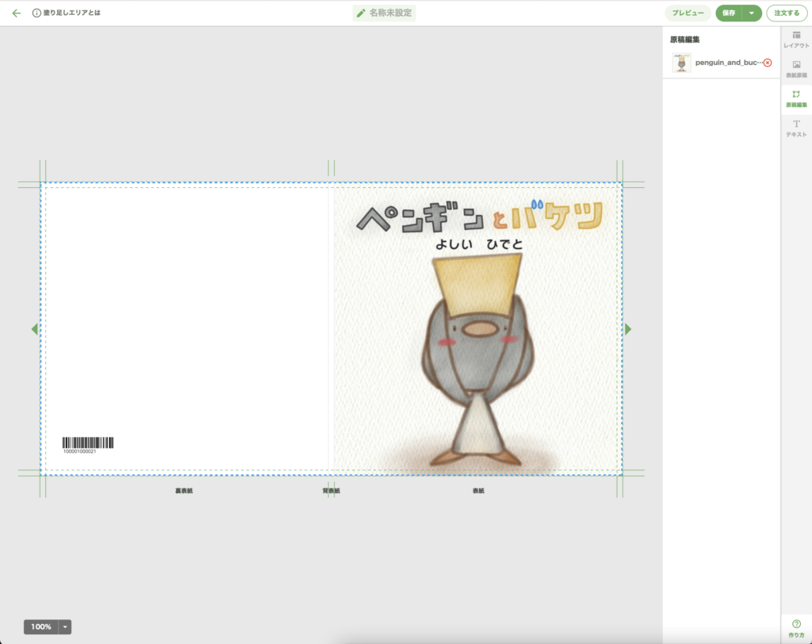Select the penguin_and_buc thumbnail in the list
Viewport: 812px width, 644px height.
click(681, 63)
